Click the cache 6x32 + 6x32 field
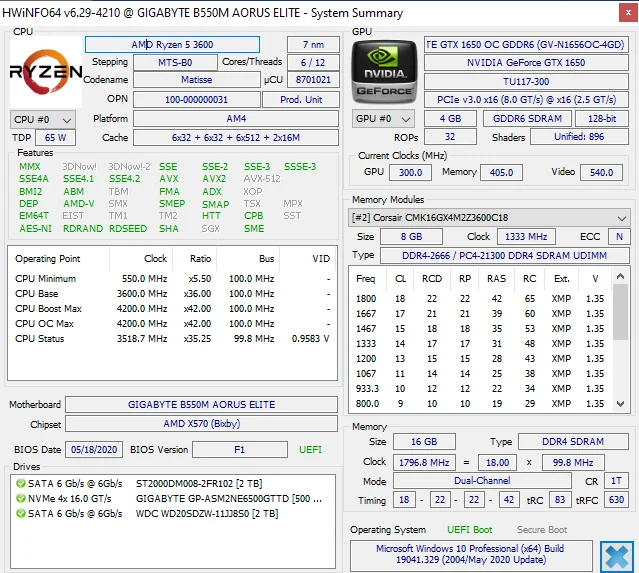This screenshot has height=573, width=639. click(x=236, y=138)
